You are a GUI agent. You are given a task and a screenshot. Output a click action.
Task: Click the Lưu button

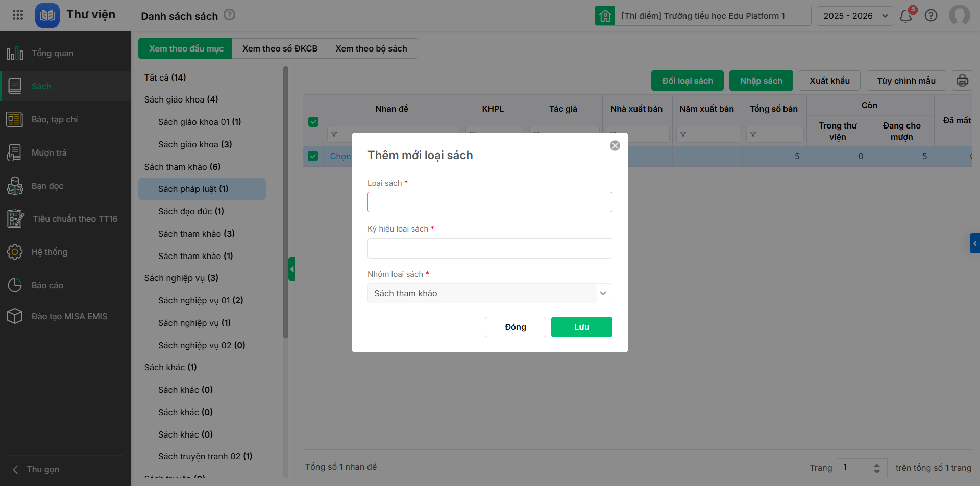[581, 327]
